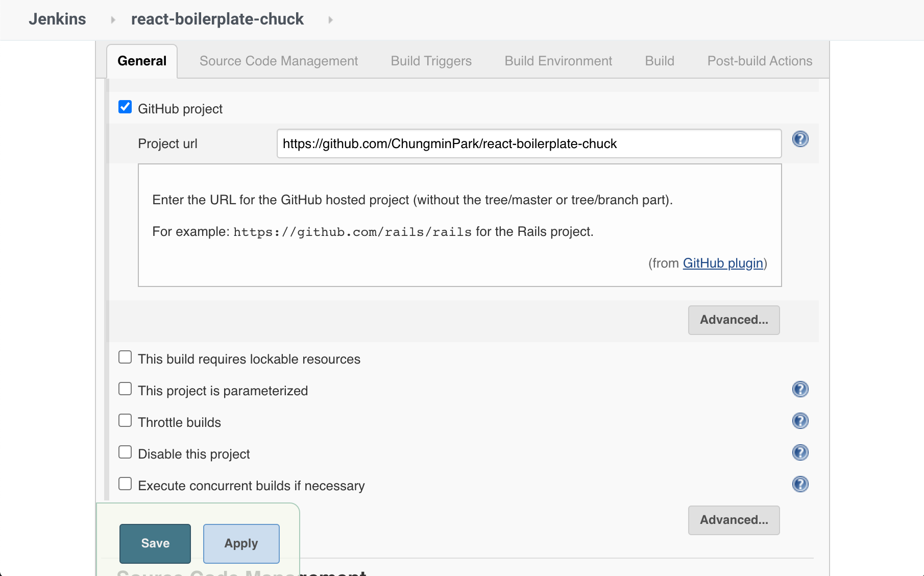Switch to the General tab
Viewport: 924px width, 576px height.
(x=142, y=61)
